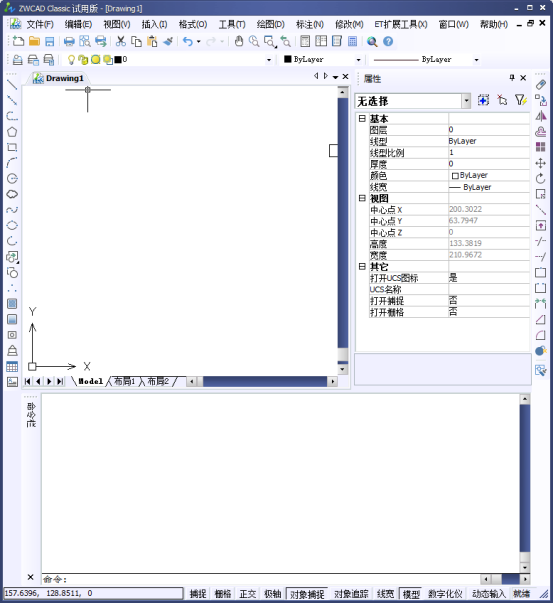Viewport: 554px width, 603px height.
Task: Click the 动态输入 status button
Action: (489, 594)
